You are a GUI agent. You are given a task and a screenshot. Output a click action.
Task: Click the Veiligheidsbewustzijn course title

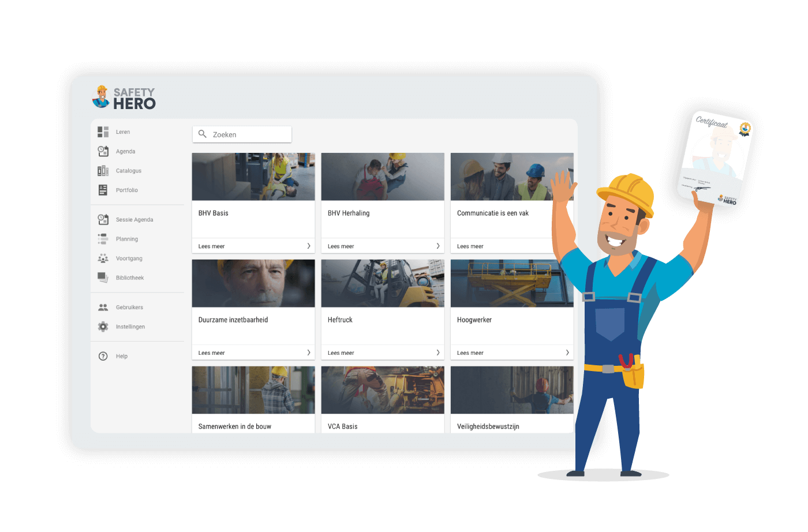[x=488, y=426]
